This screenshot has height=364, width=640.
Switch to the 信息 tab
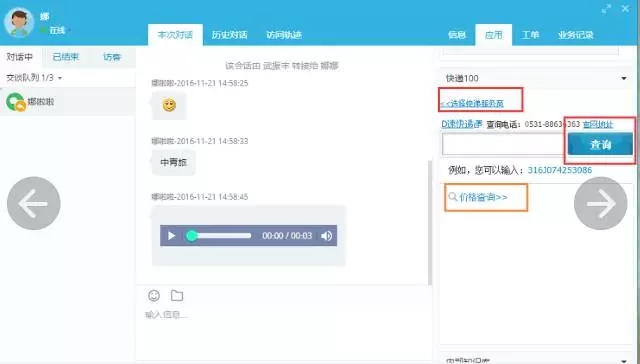click(x=457, y=35)
